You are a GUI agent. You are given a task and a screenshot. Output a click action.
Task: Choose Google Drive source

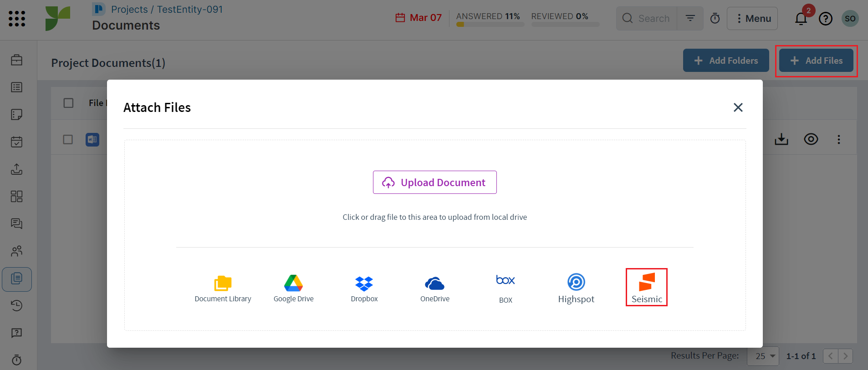[x=294, y=289]
